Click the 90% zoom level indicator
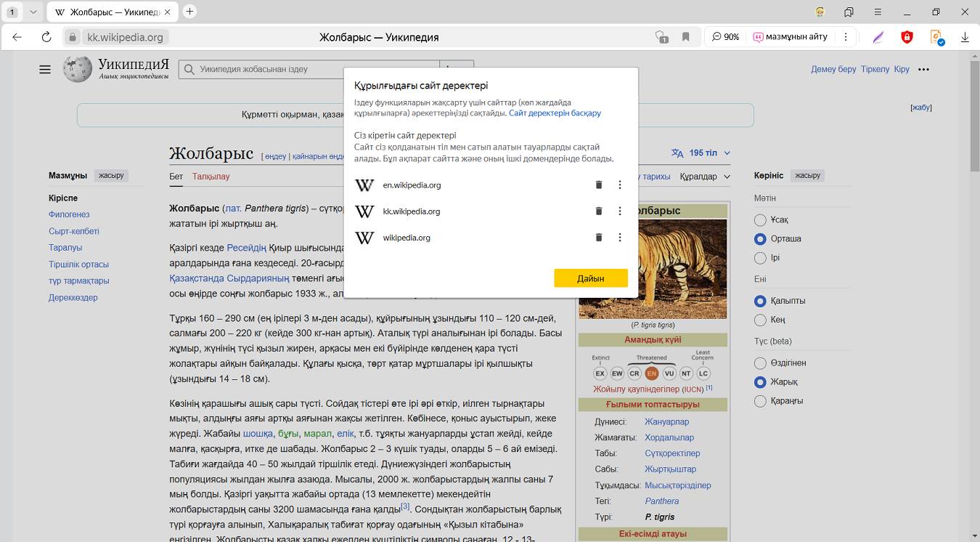 pyautogui.click(x=725, y=37)
